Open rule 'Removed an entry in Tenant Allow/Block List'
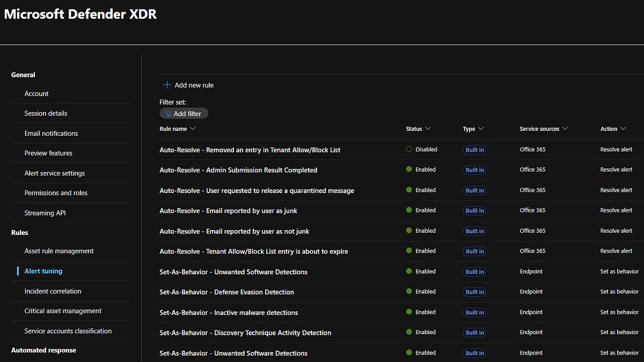 (250, 150)
